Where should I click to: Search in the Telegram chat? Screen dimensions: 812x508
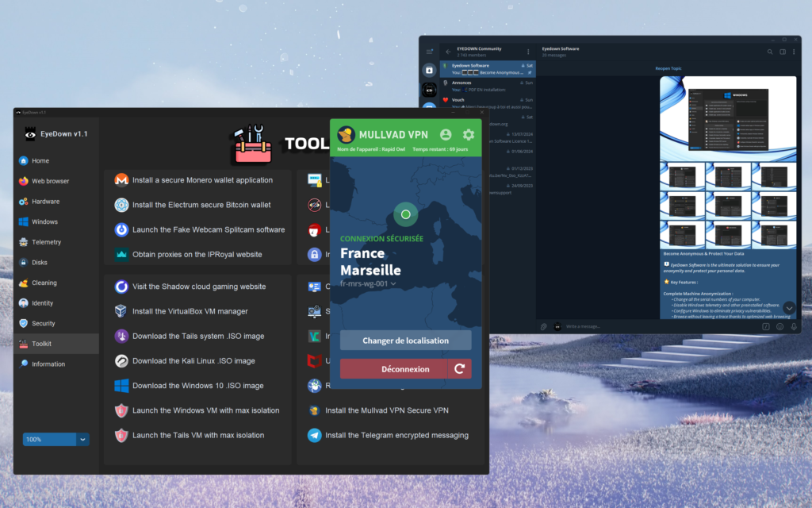769,52
